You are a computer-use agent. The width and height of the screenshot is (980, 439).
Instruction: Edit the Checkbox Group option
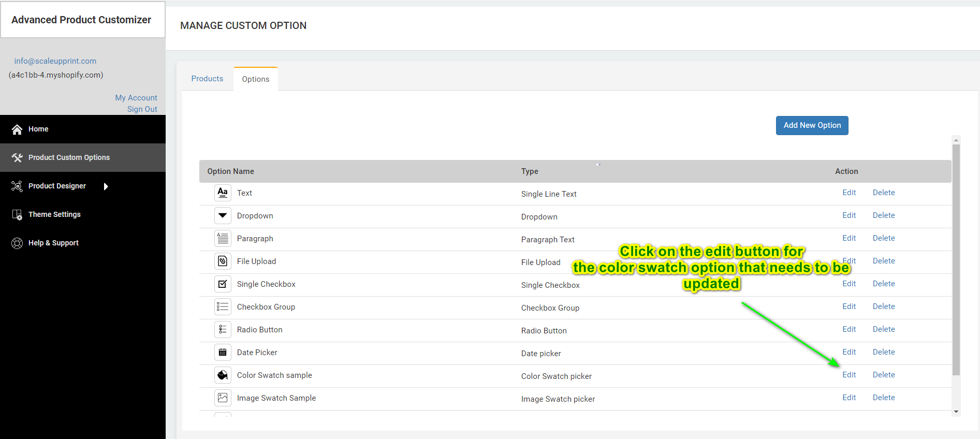[849, 306]
